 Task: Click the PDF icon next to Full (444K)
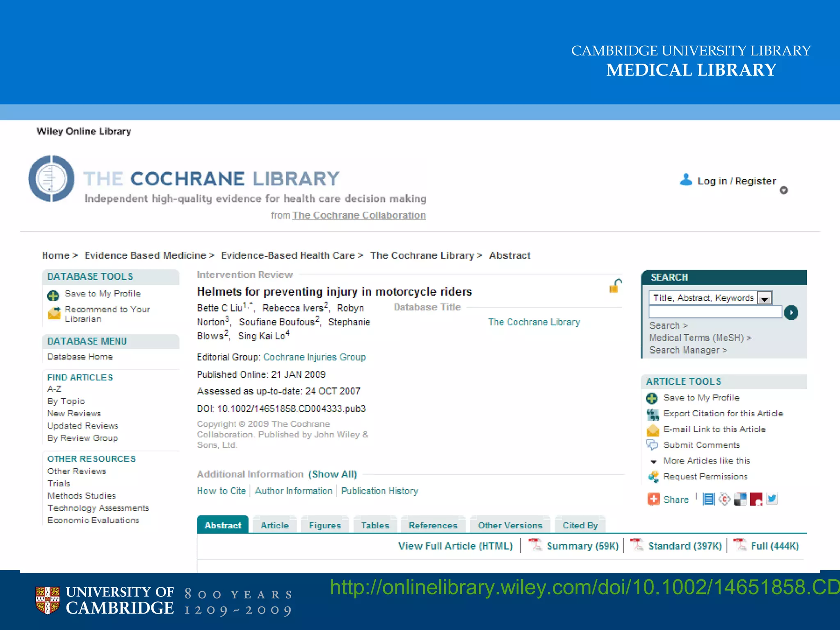[740, 544]
